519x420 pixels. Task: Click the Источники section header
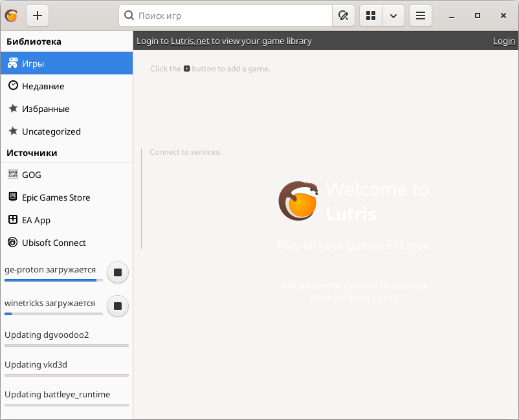pyautogui.click(x=32, y=153)
